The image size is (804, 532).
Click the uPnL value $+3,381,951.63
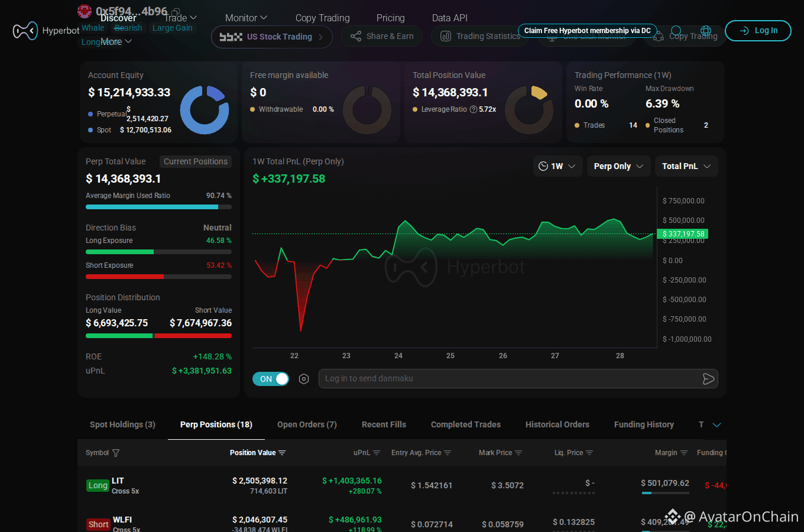pyautogui.click(x=202, y=371)
